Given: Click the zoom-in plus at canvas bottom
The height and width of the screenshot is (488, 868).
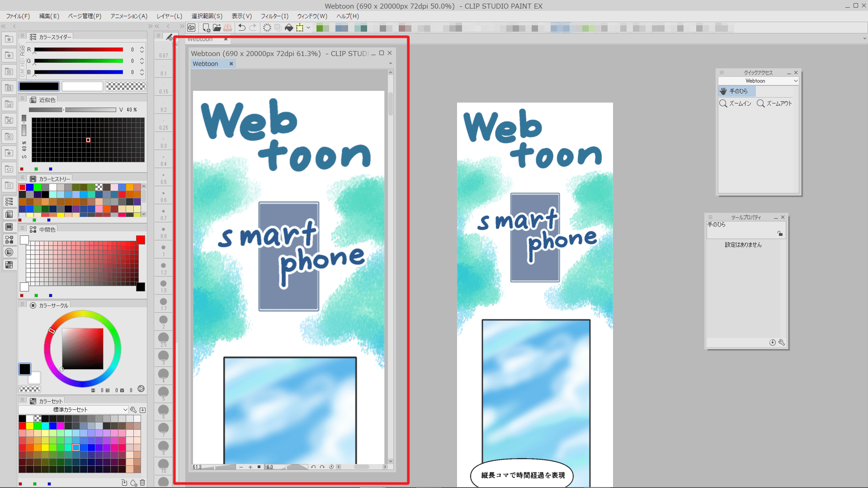Looking at the screenshot, I should (x=250, y=467).
